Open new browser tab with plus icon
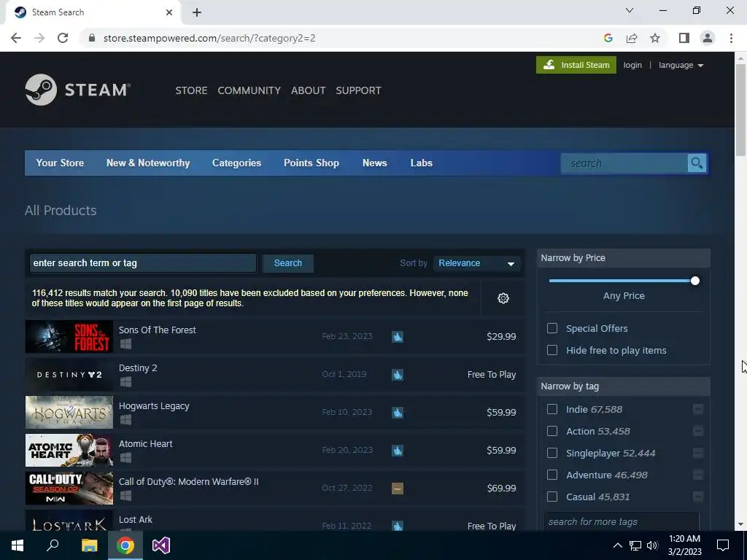This screenshot has width=747, height=560. pos(197,13)
